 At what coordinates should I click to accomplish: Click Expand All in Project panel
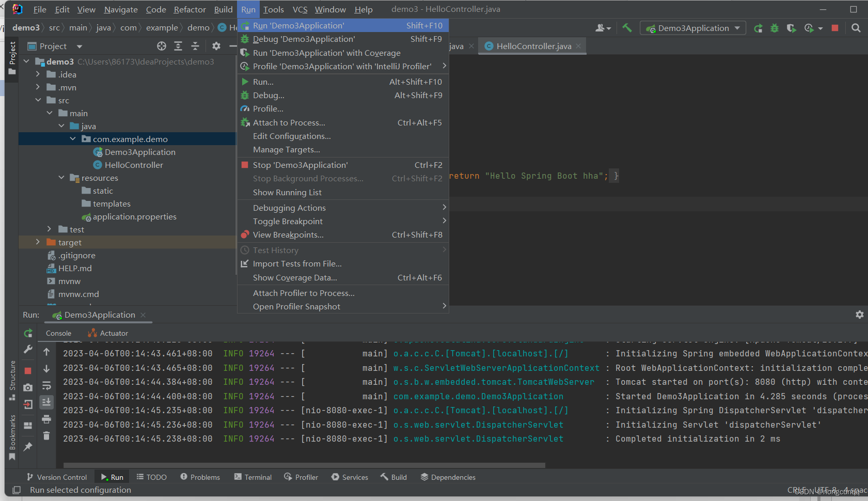click(178, 46)
